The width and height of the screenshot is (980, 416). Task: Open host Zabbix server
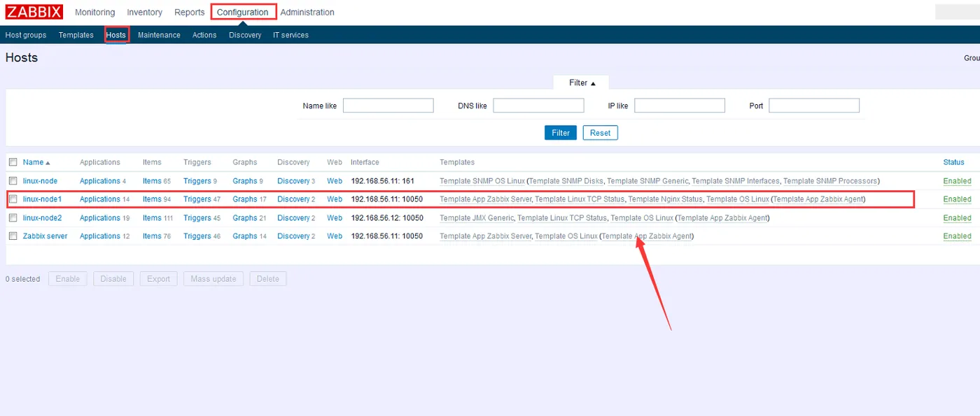coord(45,236)
